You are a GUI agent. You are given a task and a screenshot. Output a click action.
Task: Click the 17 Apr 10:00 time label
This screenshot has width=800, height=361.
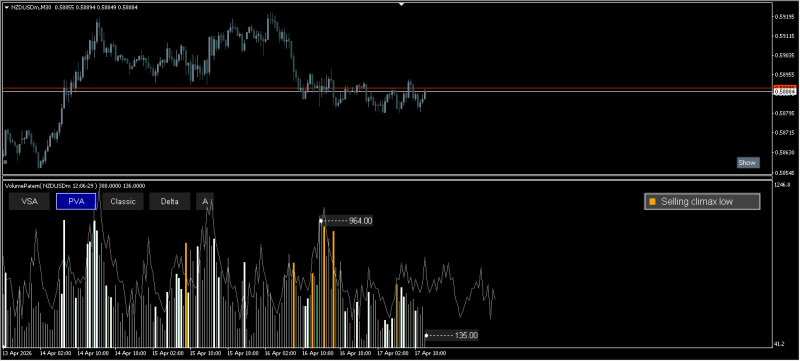click(x=430, y=353)
